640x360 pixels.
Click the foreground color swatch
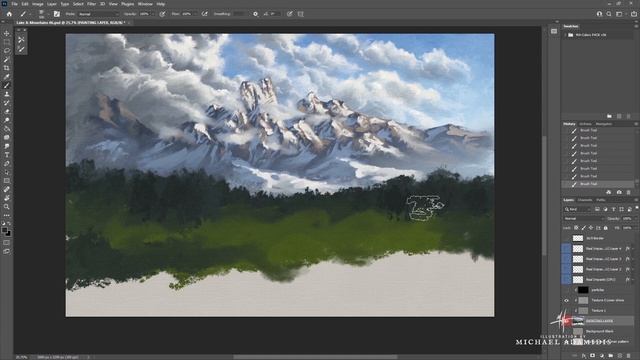[4, 230]
